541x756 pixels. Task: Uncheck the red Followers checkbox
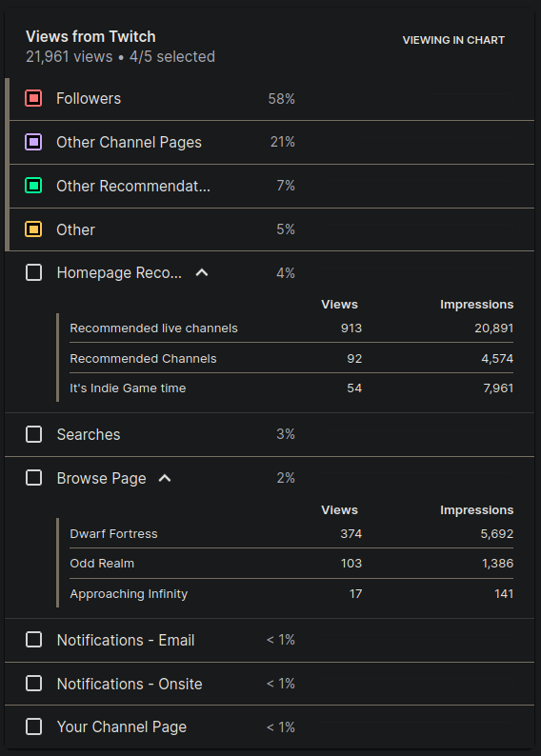pyautogui.click(x=33, y=98)
